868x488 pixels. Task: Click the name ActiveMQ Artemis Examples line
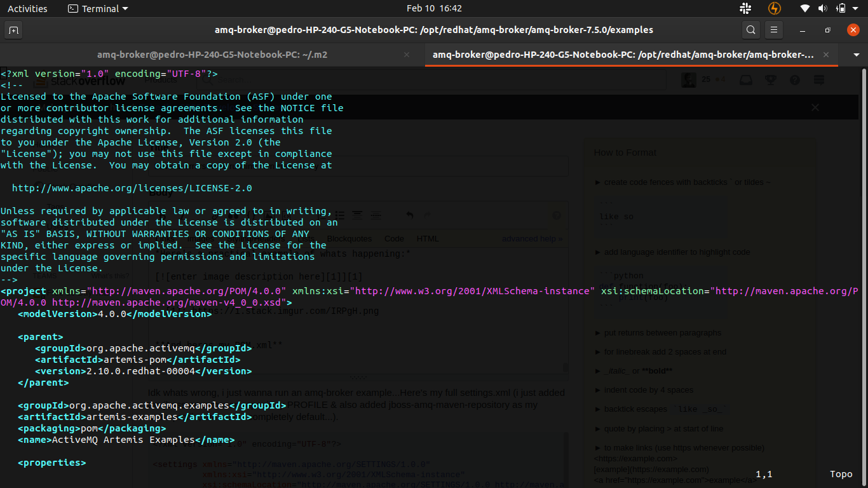click(x=126, y=440)
